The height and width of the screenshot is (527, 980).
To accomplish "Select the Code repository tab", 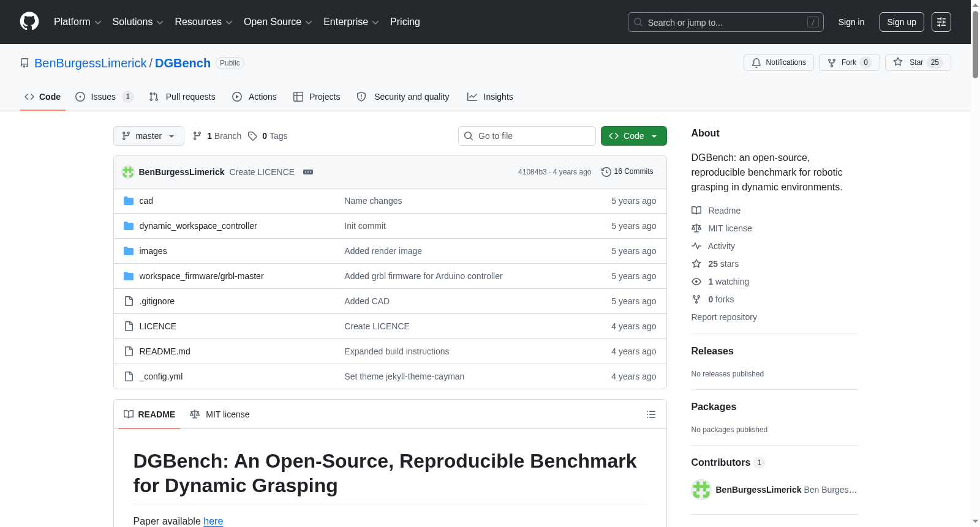I will [43, 97].
